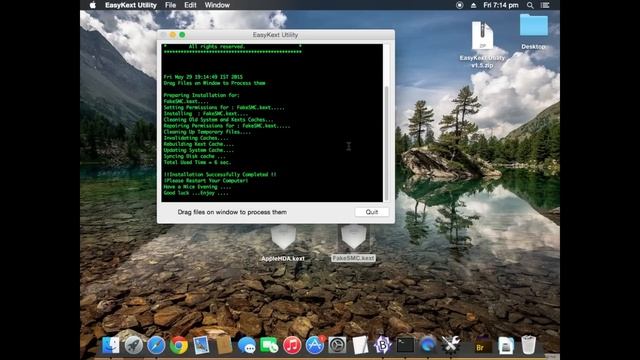Open the blue swirl app in dock
This screenshot has height=360, width=640.
point(428,345)
